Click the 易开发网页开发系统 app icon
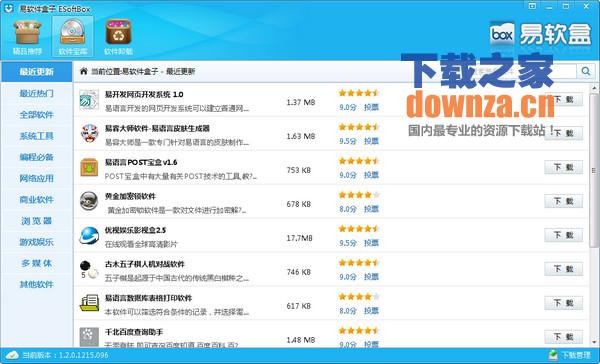 89,100
